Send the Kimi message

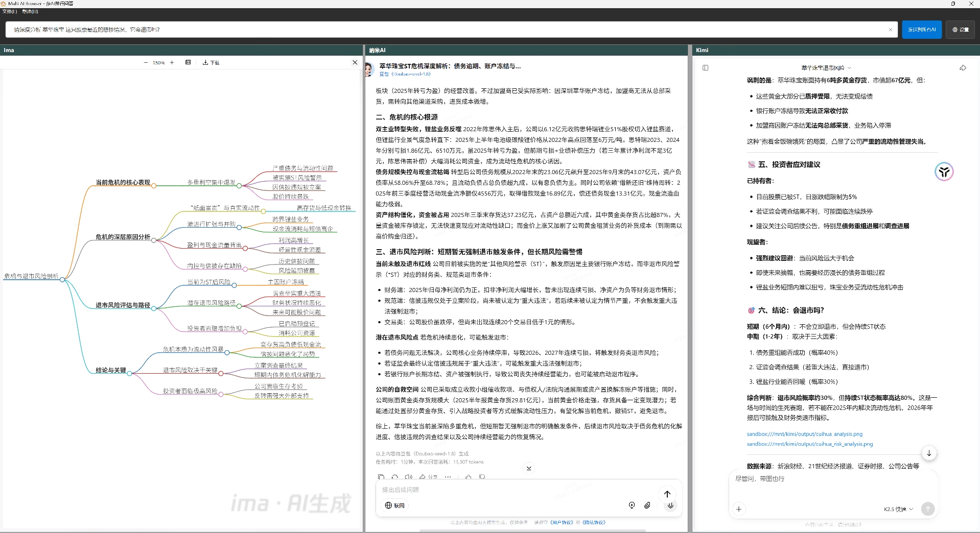pos(928,508)
